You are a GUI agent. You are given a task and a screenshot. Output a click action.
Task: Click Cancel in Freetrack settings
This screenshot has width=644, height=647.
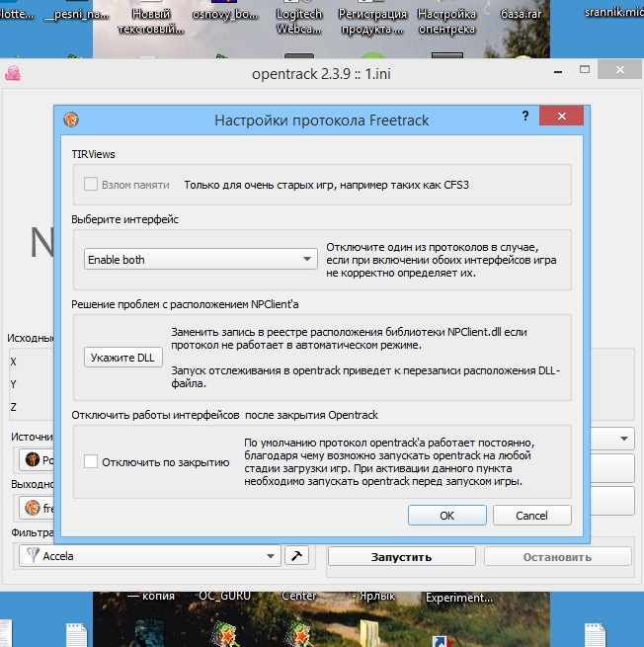coord(531,516)
